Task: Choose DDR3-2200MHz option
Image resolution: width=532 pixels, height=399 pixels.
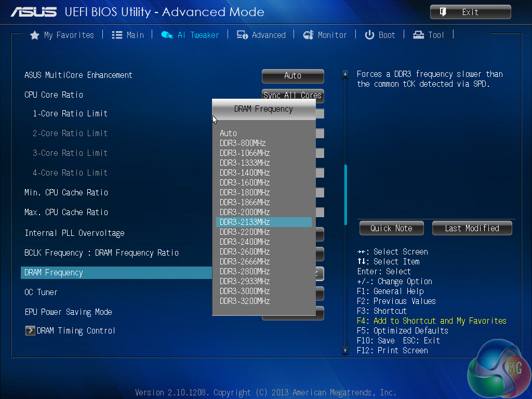Action: tap(263, 232)
